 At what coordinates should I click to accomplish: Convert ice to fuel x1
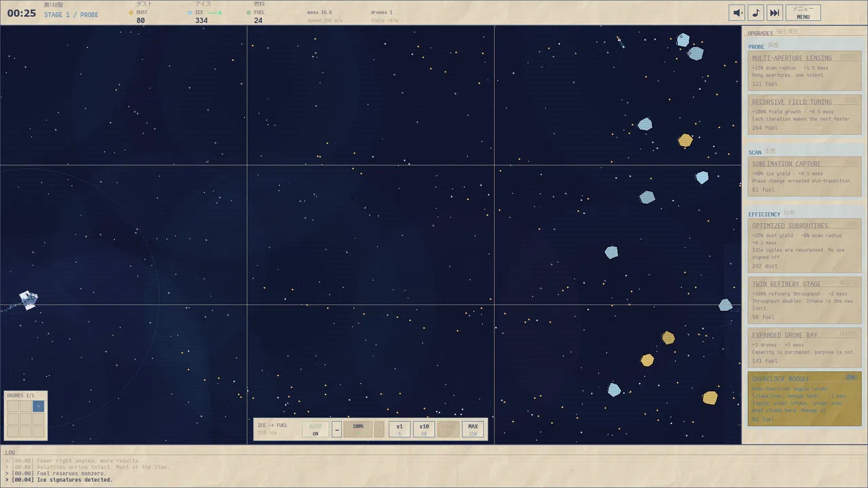pos(399,430)
